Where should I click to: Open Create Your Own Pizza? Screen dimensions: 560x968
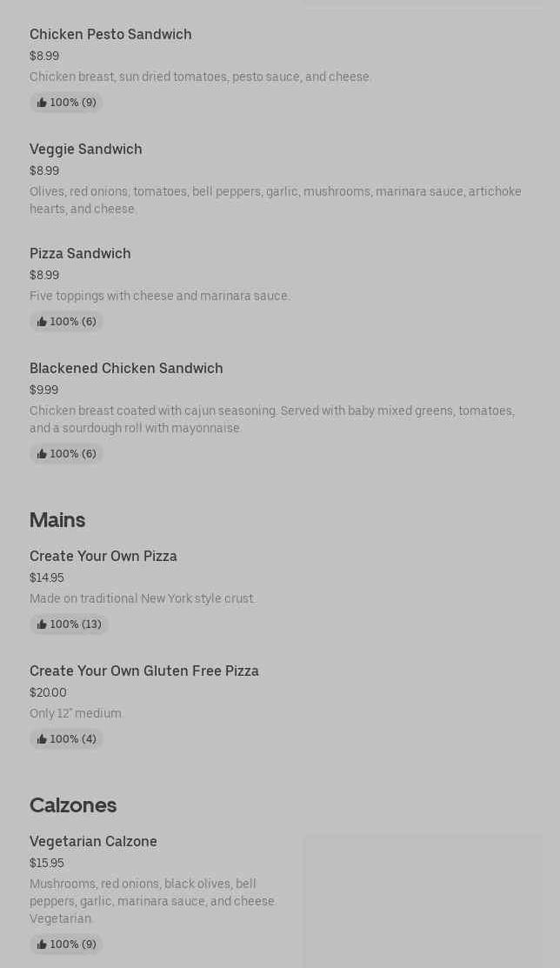[103, 556]
